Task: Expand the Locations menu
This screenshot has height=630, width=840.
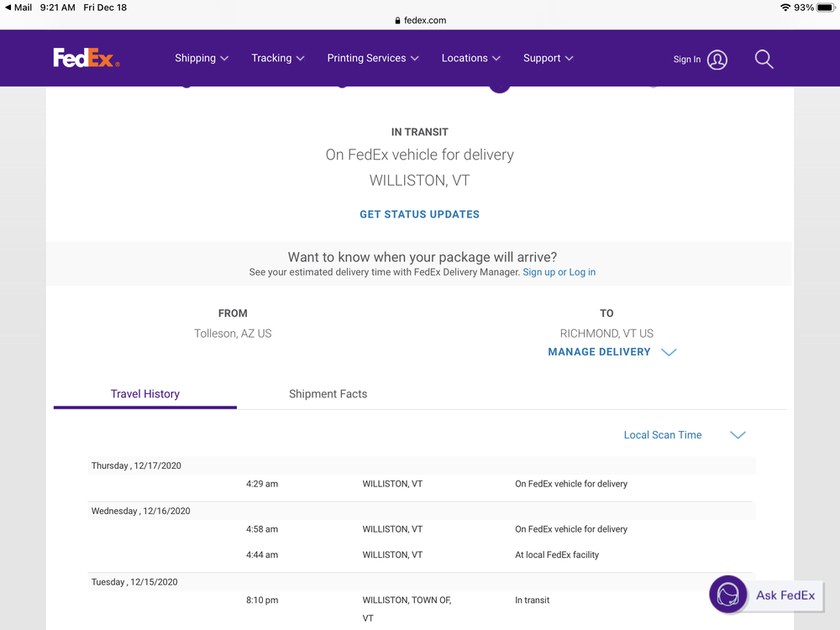Action: tap(471, 58)
